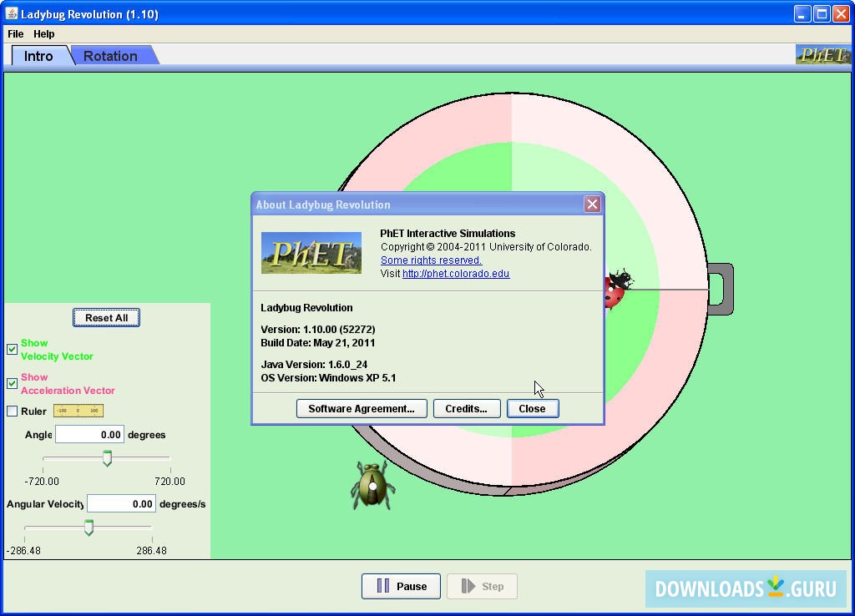Open the Software Agreement button
The image size is (855, 616).
(x=362, y=409)
